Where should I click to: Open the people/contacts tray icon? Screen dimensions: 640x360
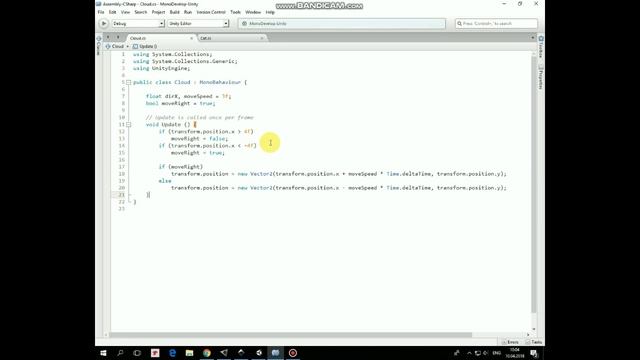[x=457, y=353]
